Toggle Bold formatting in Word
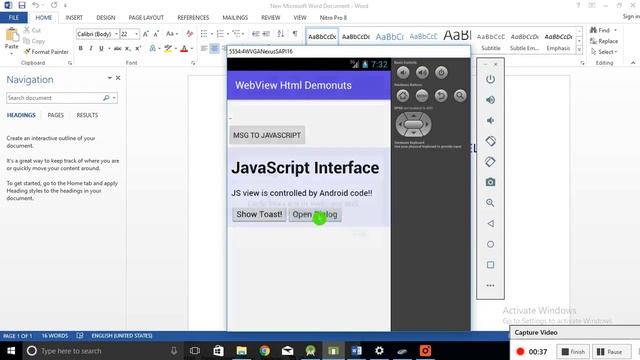640x360 pixels. (x=80, y=49)
